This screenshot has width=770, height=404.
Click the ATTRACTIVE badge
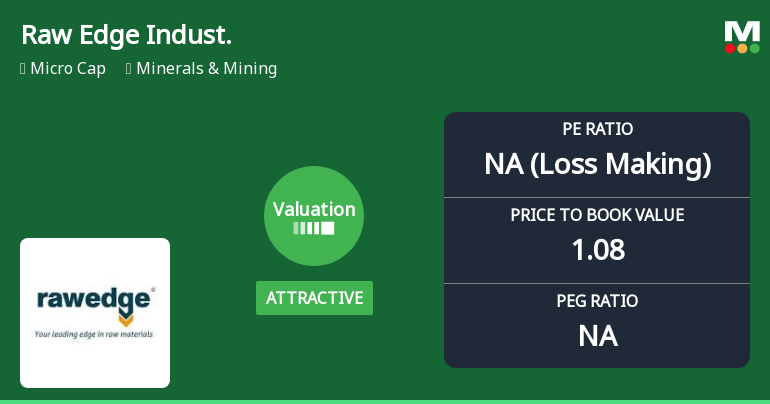point(314,298)
